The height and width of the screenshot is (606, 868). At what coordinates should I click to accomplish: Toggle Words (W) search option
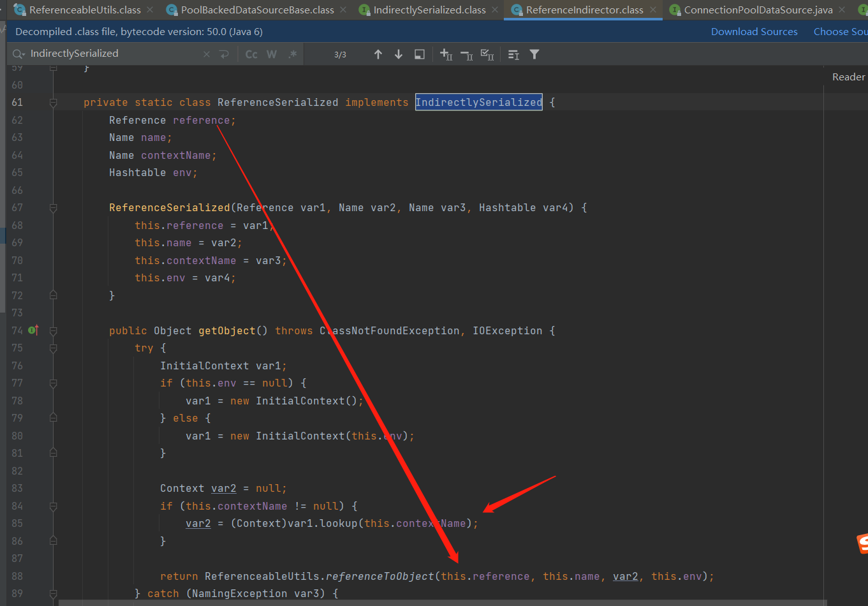[x=272, y=54]
